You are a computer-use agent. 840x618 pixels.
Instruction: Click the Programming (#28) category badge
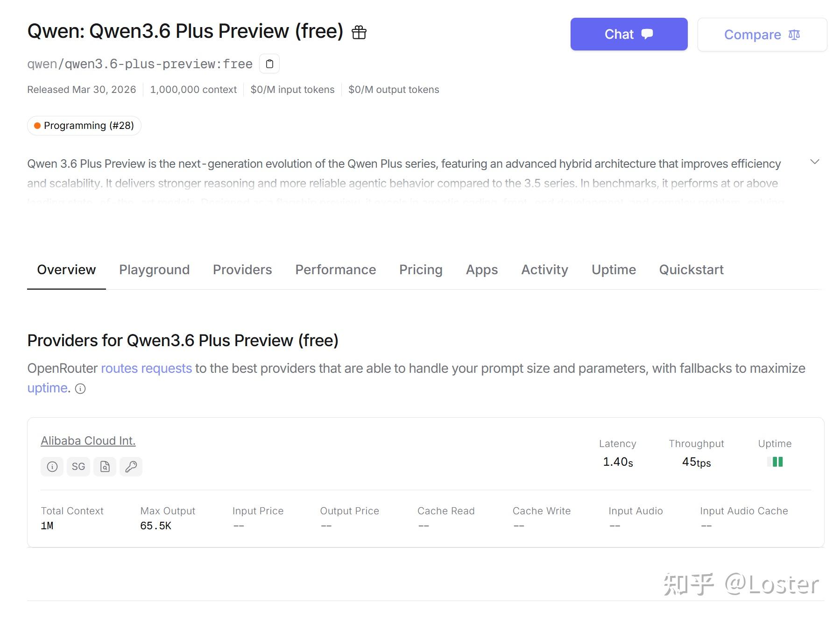84,126
